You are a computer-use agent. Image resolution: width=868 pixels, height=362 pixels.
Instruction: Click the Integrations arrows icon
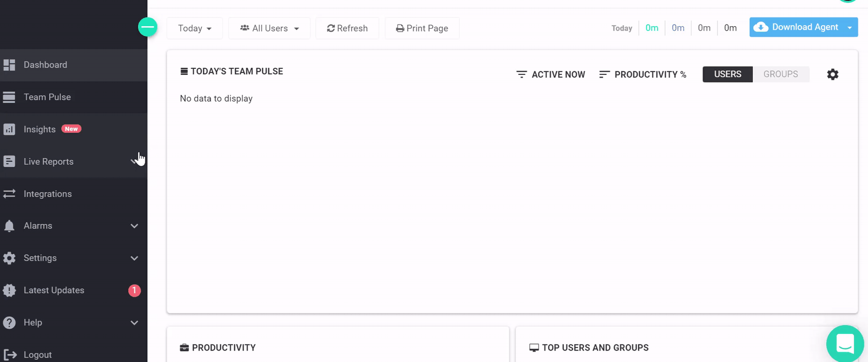tap(9, 194)
